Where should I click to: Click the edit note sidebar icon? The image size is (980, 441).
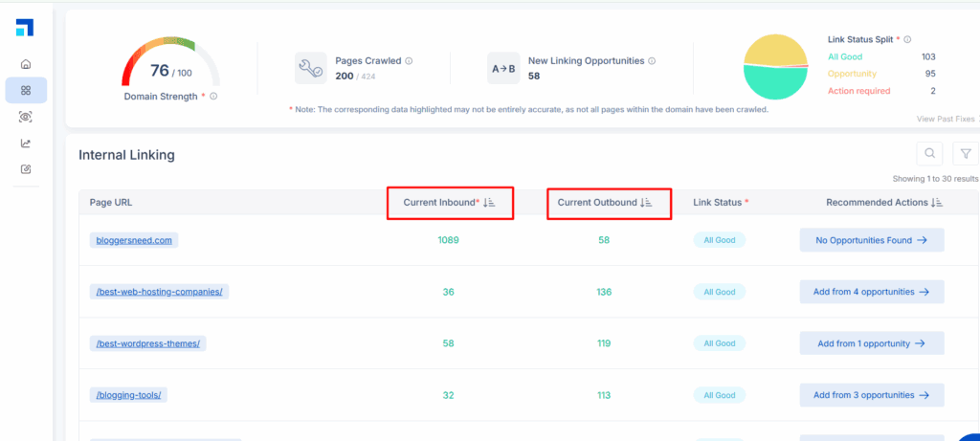click(26, 169)
